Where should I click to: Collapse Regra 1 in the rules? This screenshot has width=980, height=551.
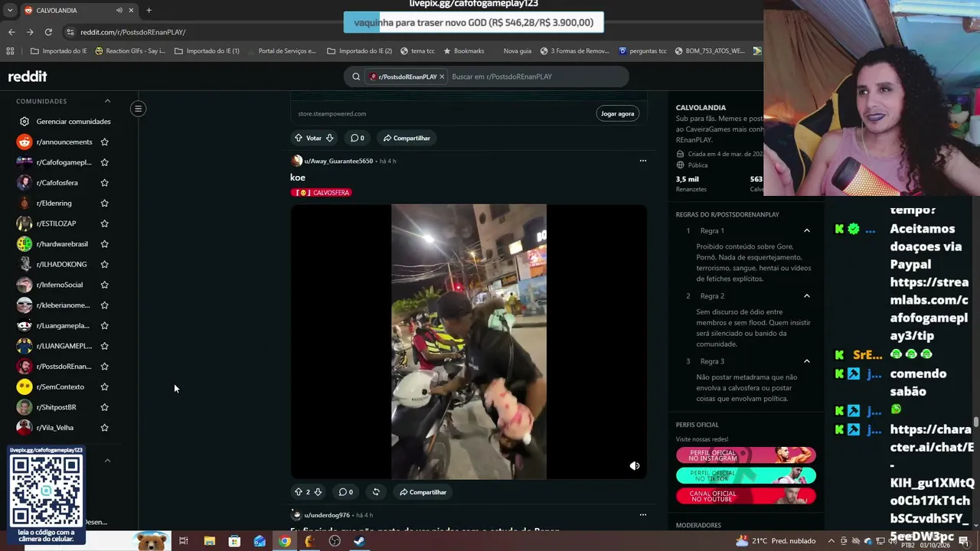[806, 230]
